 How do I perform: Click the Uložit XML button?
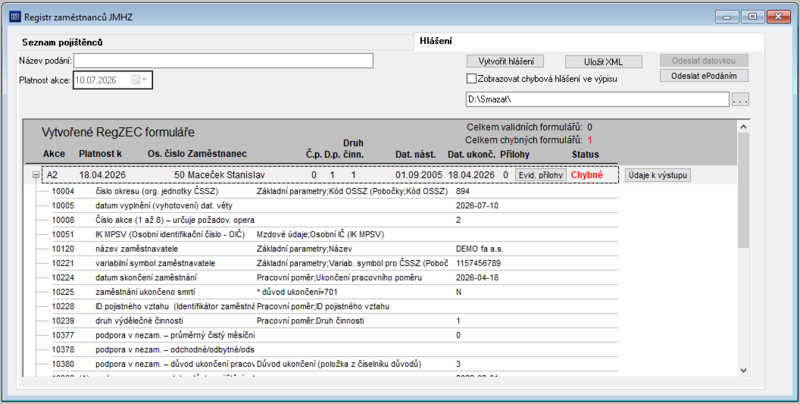[604, 62]
